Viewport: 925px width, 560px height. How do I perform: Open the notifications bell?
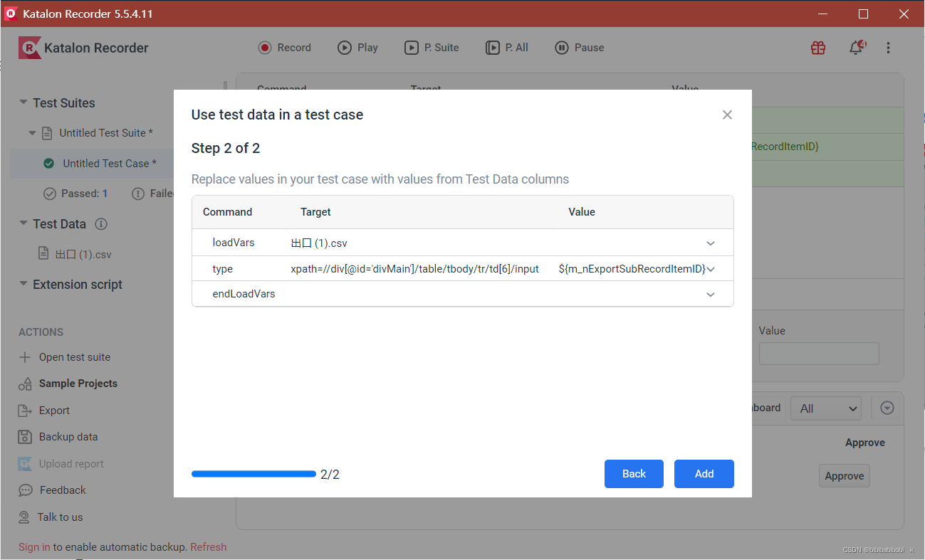[x=857, y=48]
